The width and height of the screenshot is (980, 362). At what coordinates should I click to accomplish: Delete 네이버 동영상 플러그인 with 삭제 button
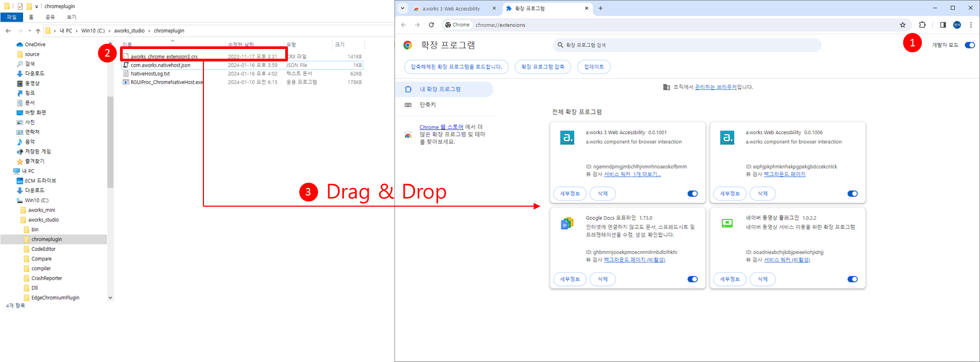763,280
